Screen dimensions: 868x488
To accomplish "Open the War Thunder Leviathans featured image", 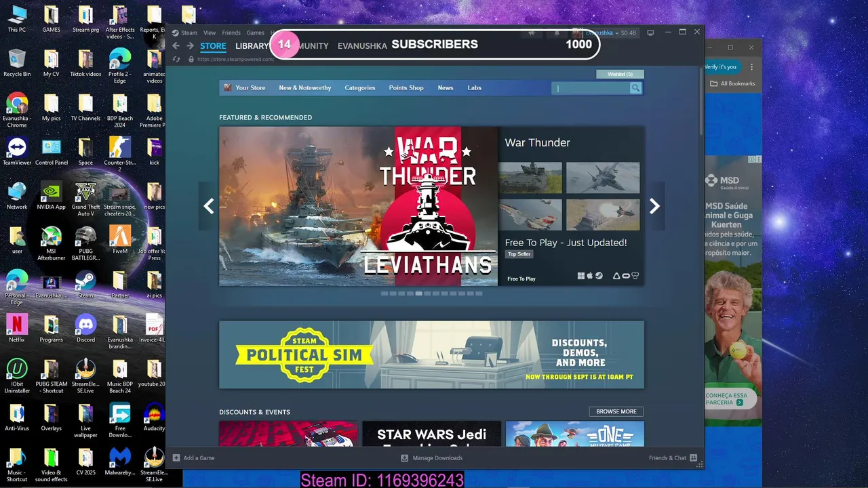I will (358, 206).
